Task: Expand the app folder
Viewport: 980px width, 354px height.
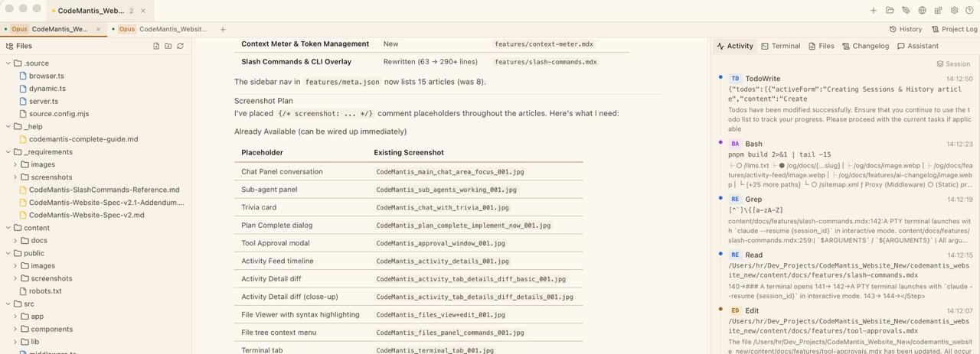Action: click(15, 317)
